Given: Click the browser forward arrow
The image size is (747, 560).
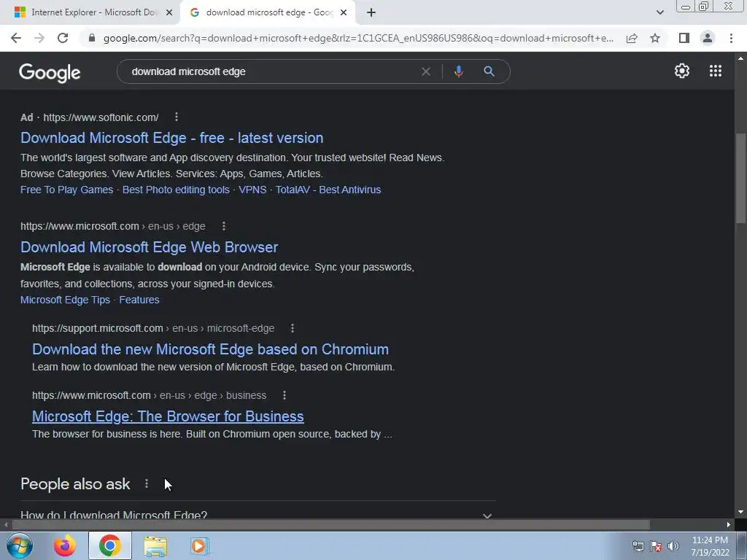Looking at the screenshot, I should tap(39, 38).
